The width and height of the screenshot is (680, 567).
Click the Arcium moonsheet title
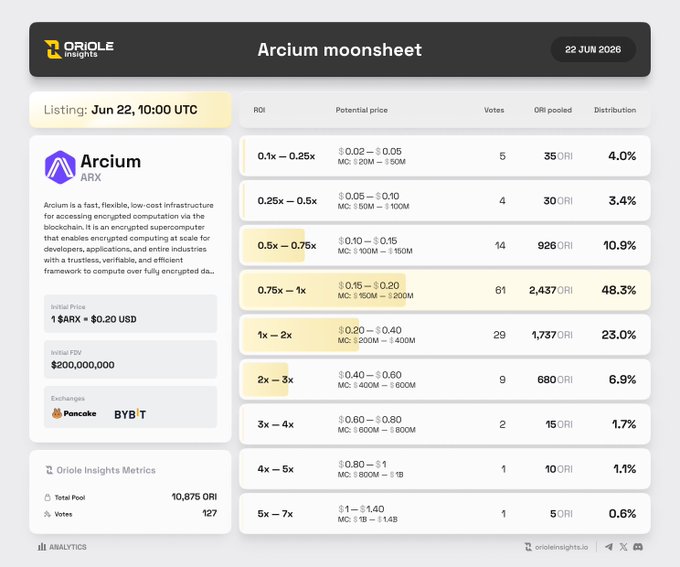click(x=340, y=50)
